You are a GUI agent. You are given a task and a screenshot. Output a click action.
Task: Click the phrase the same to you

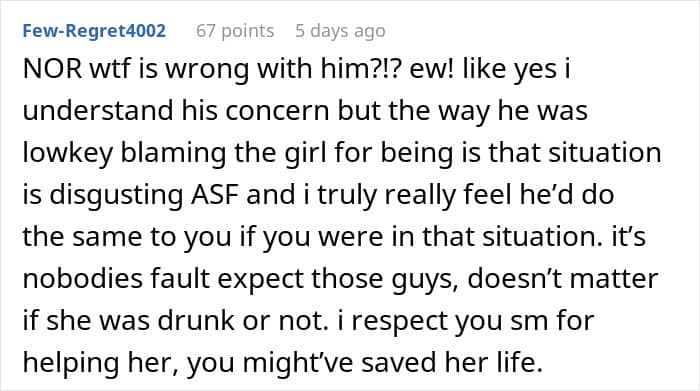click(x=127, y=237)
